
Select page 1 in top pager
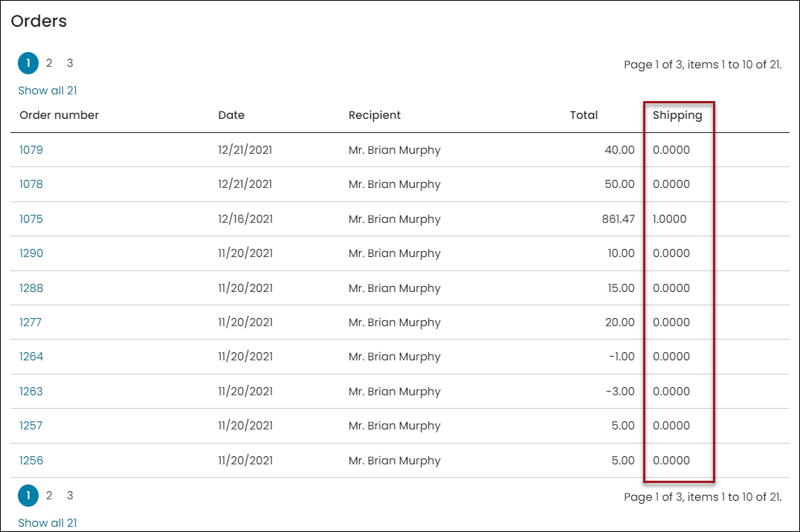tap(28, 63)
